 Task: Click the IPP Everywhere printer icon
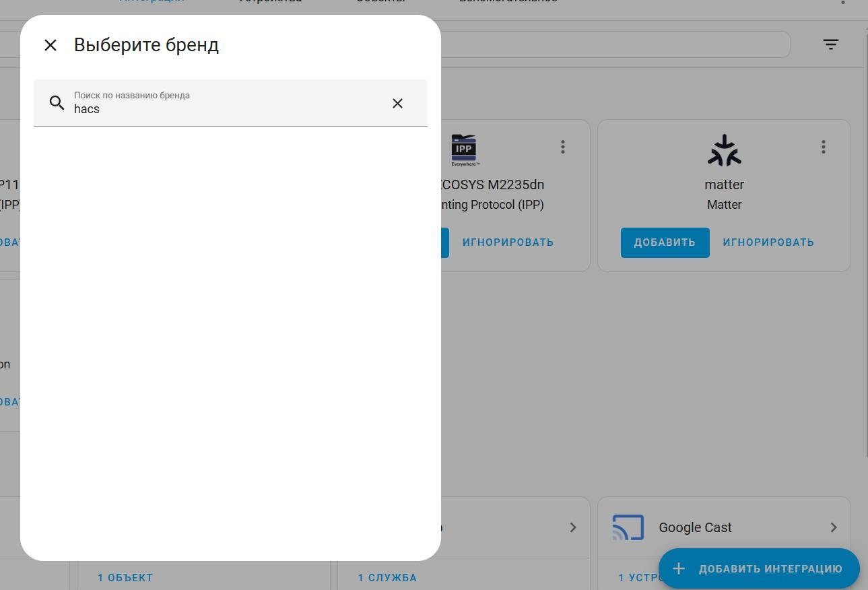(x=463, y=150)
